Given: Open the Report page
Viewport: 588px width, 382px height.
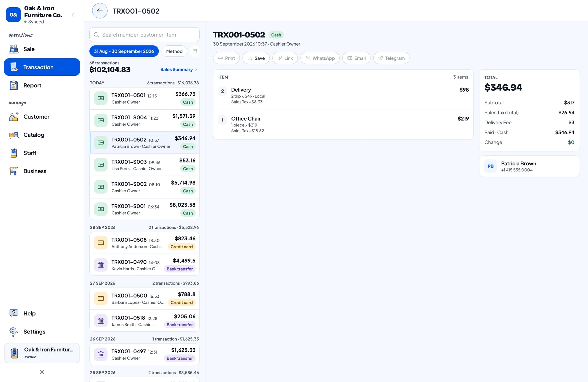Looking at the screenshot, I should (x=42, y=85).
